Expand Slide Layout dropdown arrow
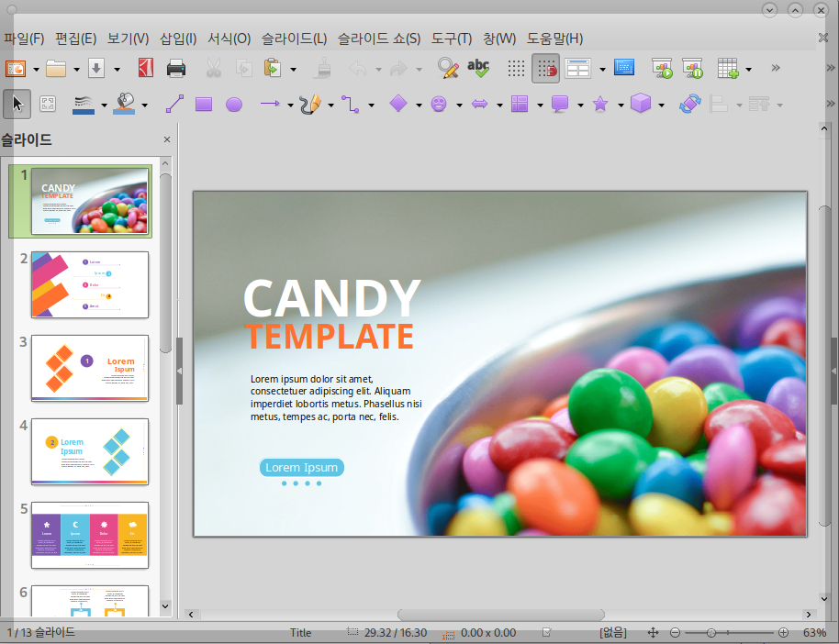The height and width of the screenshot is (644, 839). (602, 70)
